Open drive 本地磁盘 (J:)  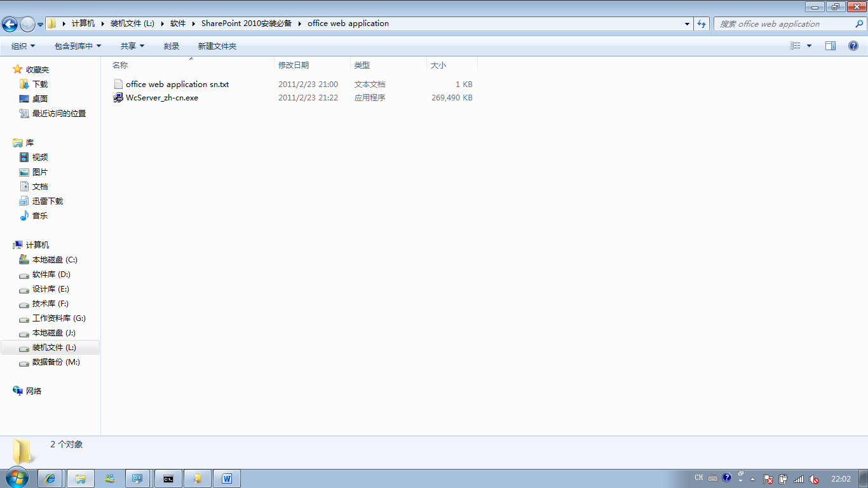click(x=54, y=332)
